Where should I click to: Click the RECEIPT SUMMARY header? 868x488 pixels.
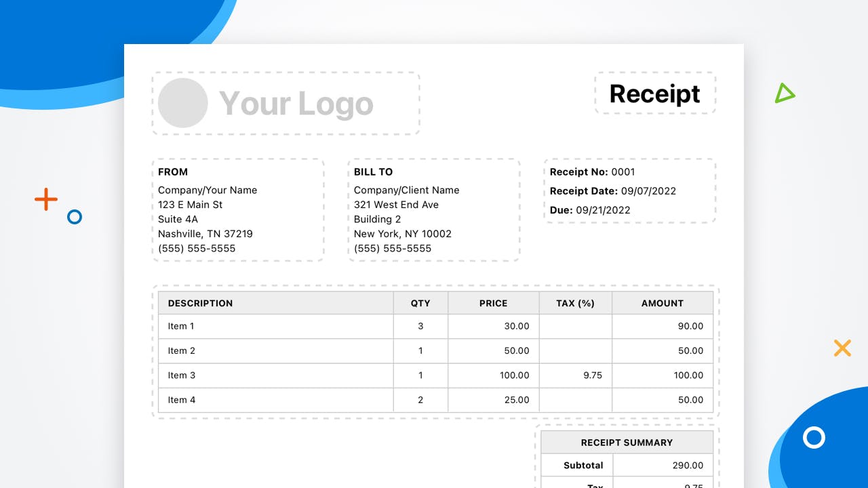coord(627,442)
